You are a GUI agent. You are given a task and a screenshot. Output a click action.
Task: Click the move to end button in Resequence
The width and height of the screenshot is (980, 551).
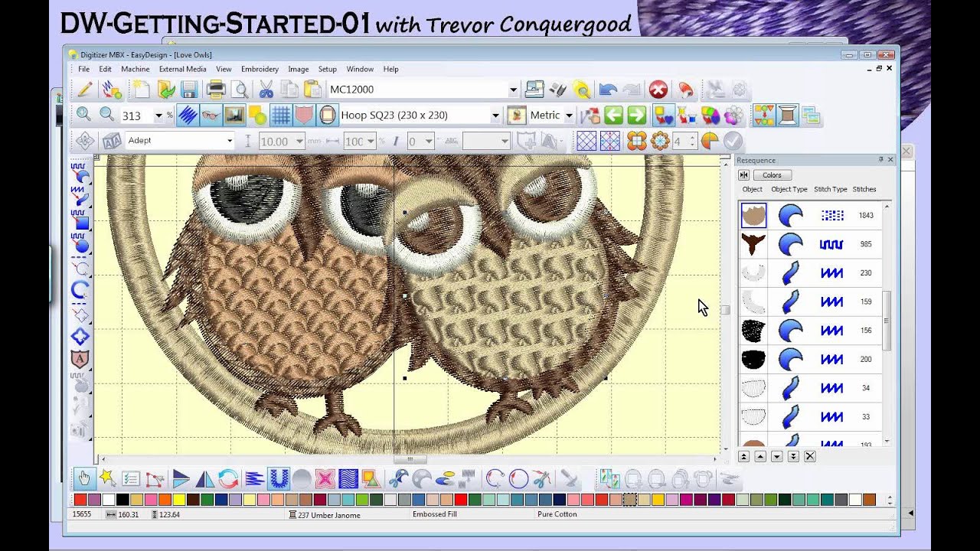[793, 456]
